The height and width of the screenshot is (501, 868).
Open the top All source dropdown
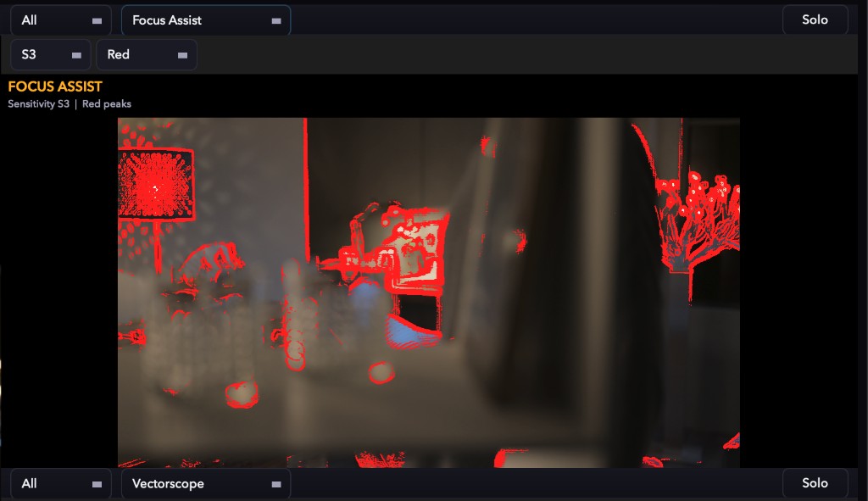point(61,20)
